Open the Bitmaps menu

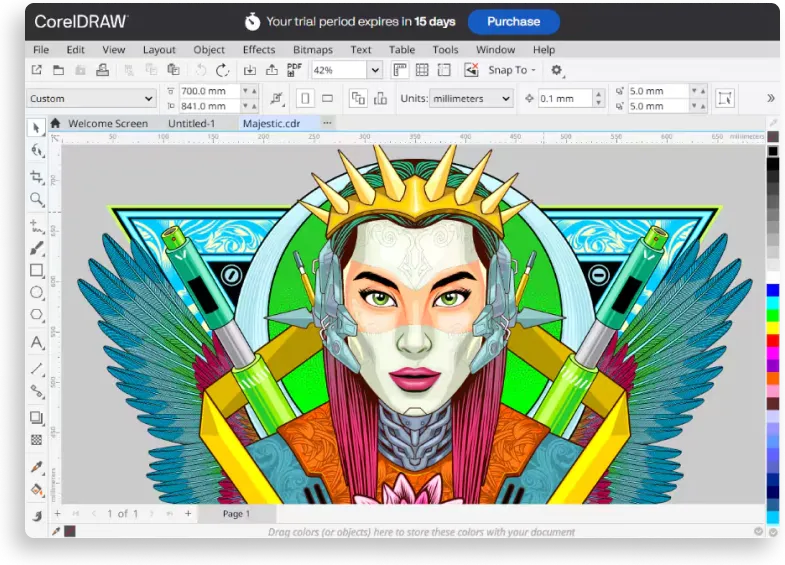pyautogui.click(x=313, y=50)
